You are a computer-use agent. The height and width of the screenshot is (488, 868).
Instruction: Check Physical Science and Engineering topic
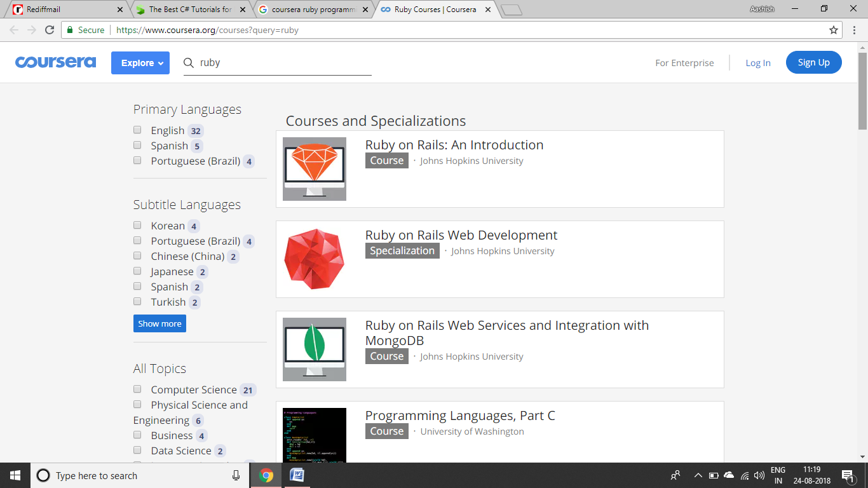pyautogui.click(x=137, y=404)
